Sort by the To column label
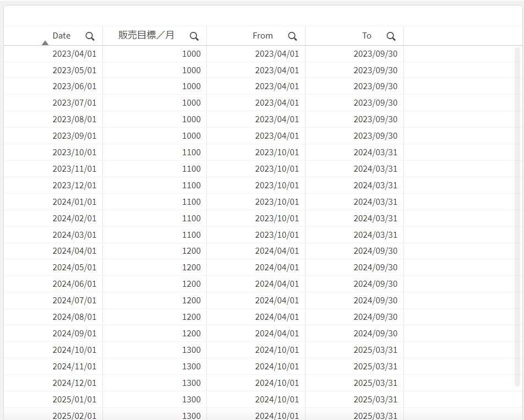The height and width of the screenshot is (420, 524). 367,36
